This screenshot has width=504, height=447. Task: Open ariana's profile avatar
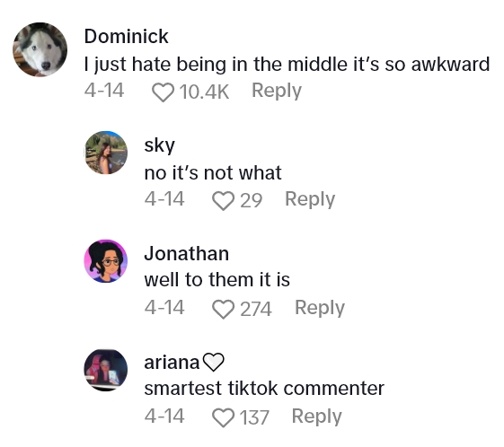pos(106,370)
